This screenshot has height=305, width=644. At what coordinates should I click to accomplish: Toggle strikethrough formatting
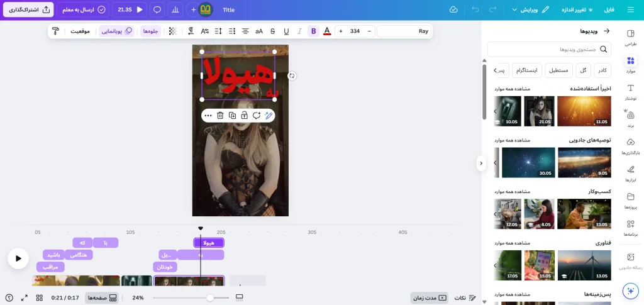(x=273, y=31)
